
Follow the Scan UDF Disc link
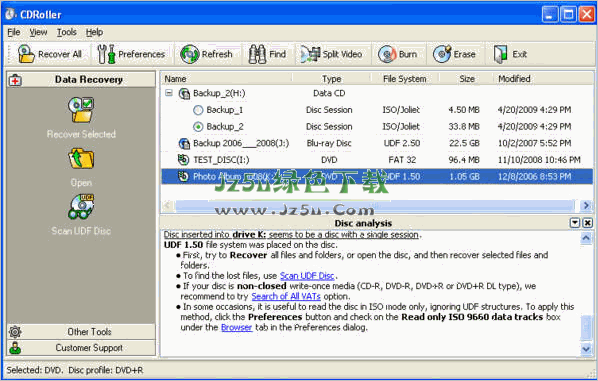point(307,276)
